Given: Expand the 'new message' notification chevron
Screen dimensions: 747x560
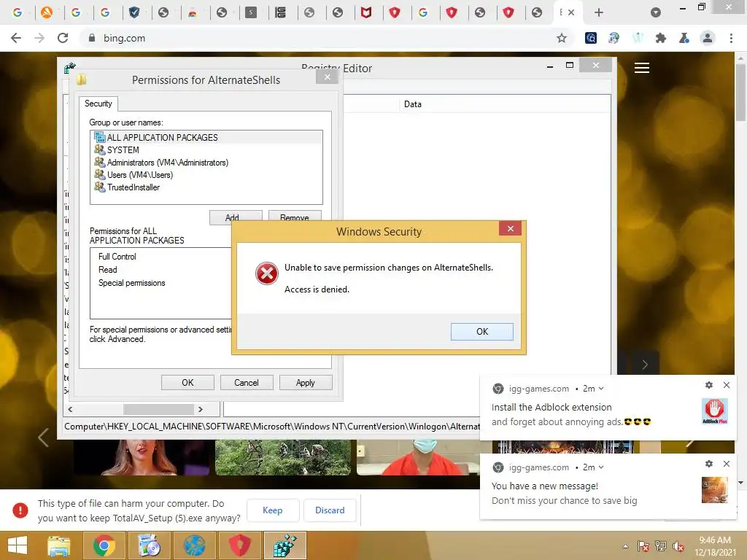Looking at the screenshot, I should 601,467.
